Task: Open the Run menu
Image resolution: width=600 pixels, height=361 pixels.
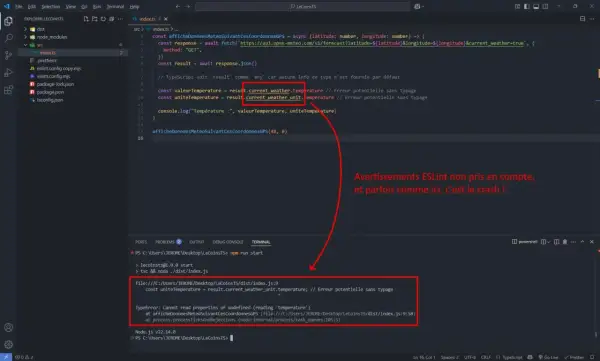Action: coord(97,7)
